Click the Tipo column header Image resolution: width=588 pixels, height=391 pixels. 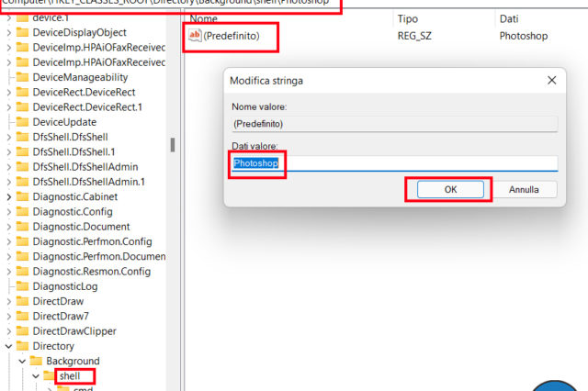408,18
